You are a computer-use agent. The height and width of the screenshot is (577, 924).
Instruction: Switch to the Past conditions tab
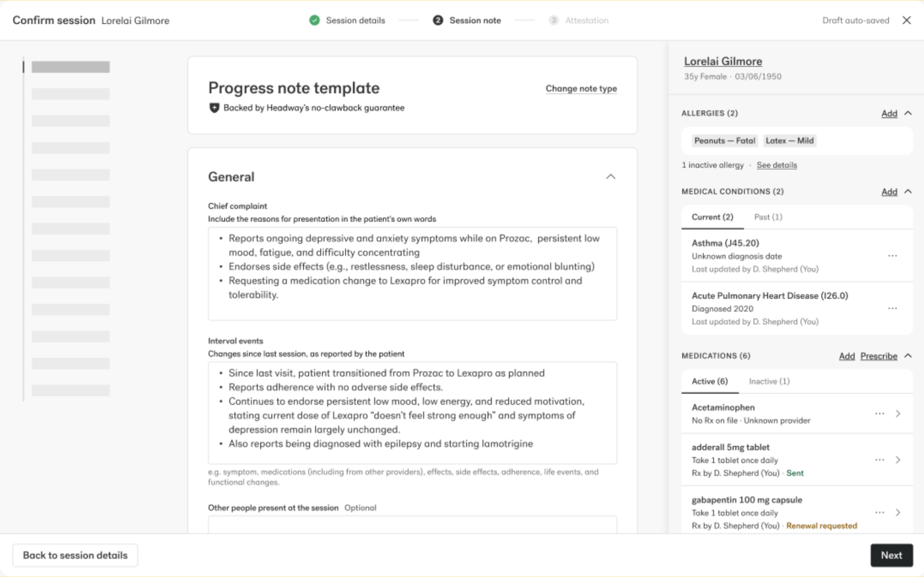768,217
